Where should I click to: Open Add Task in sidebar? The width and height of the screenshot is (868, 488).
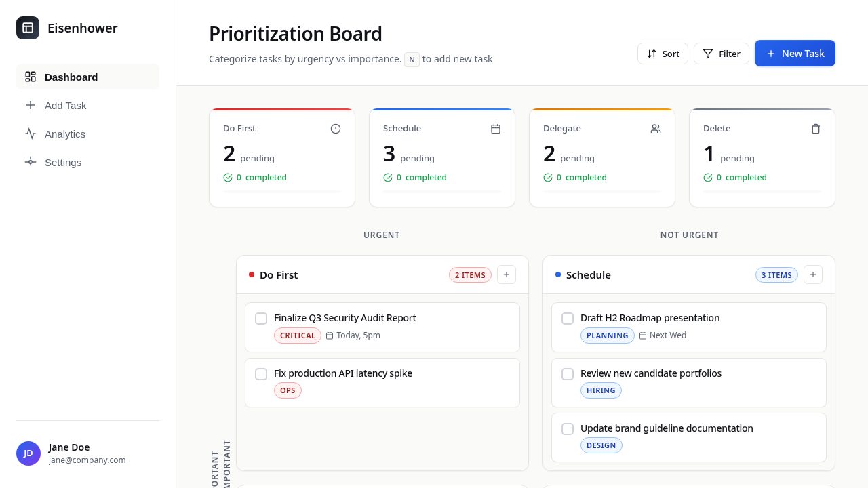(87, 105)
